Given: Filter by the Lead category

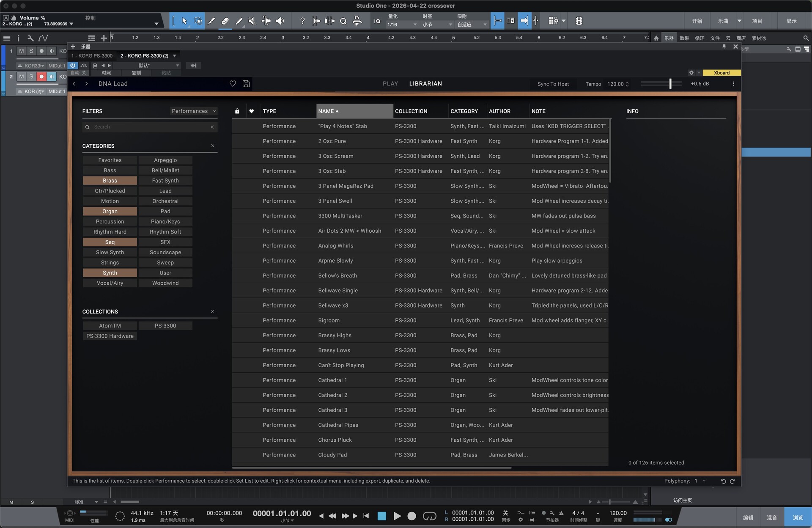Looking at the screenshot, I should pyautogui.click(x=165, y=191).
